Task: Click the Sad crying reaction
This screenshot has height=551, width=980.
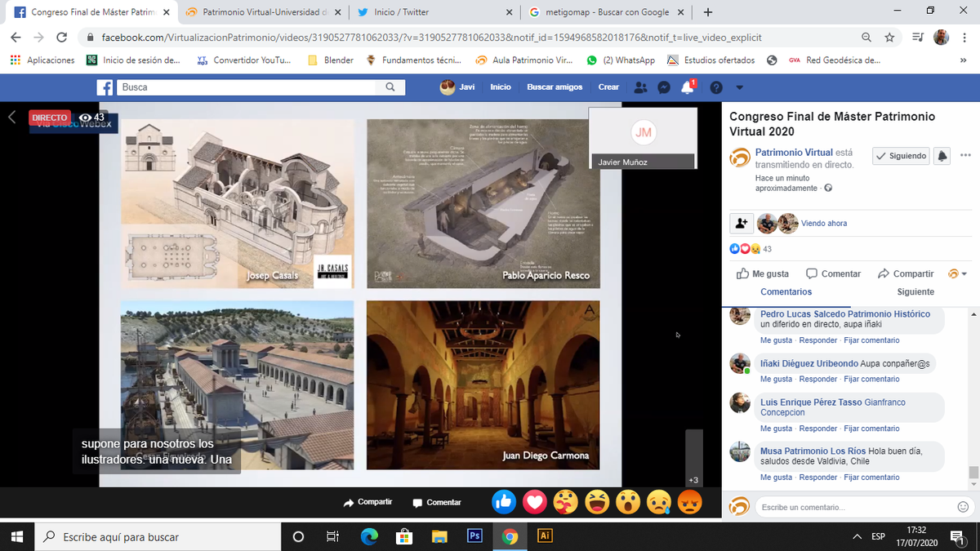Action: (x=659, y=503)
